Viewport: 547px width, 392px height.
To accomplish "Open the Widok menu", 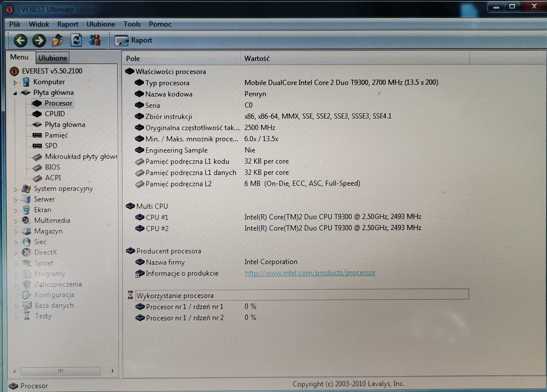I will [39, 24].
